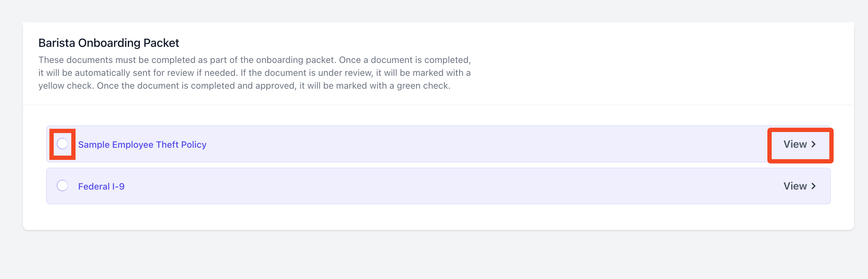868x279 pixels.
Task: Click the text 'yellow check' in the description
Action: 66,86
